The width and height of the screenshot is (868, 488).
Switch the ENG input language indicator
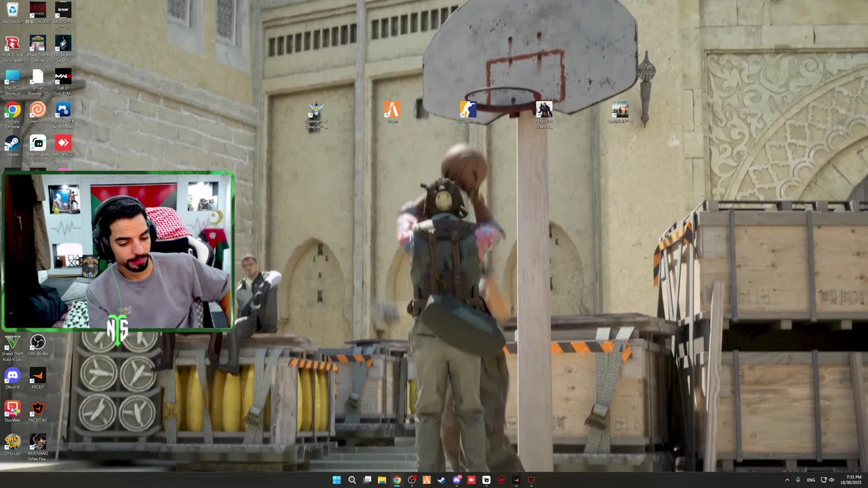(811, 480)
